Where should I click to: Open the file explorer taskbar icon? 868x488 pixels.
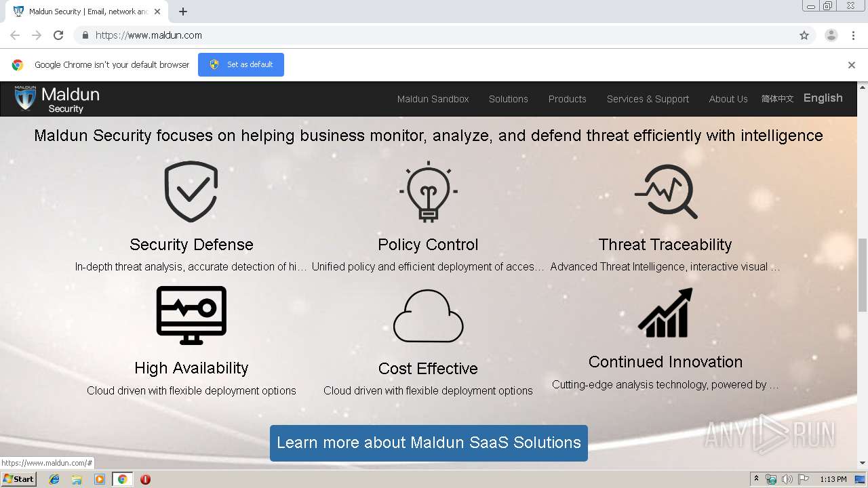pos(77,479)
